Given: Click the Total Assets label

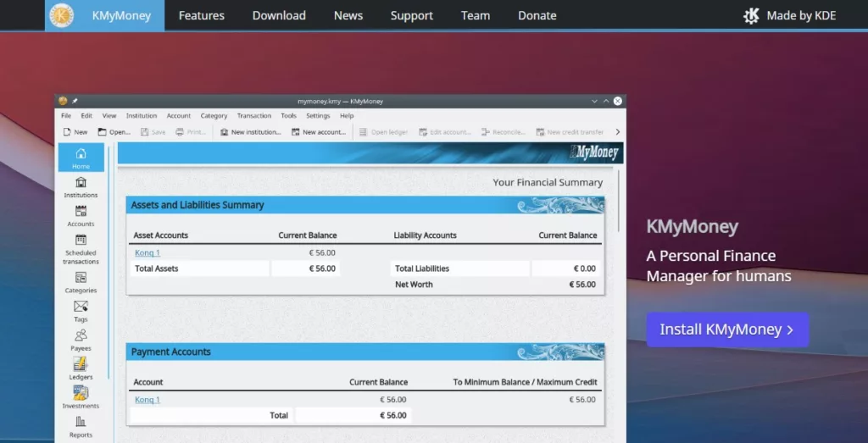Looking at the screenshot, I should 157,269.
